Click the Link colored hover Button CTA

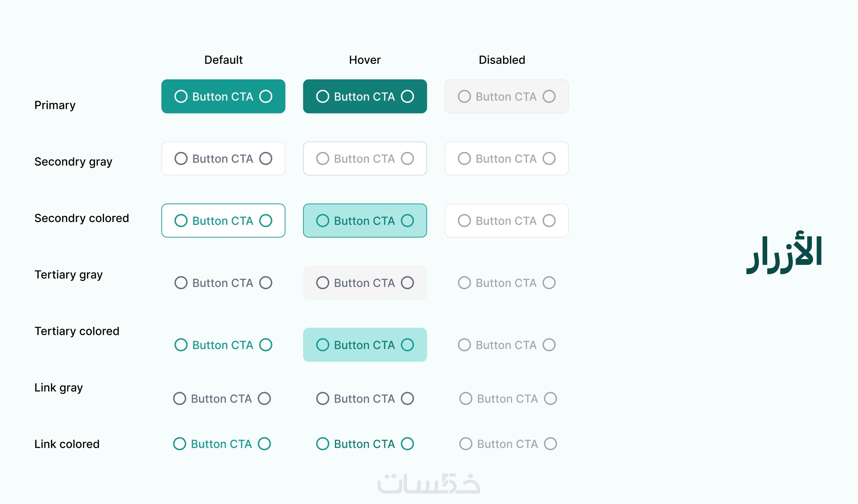click(365, 444)
